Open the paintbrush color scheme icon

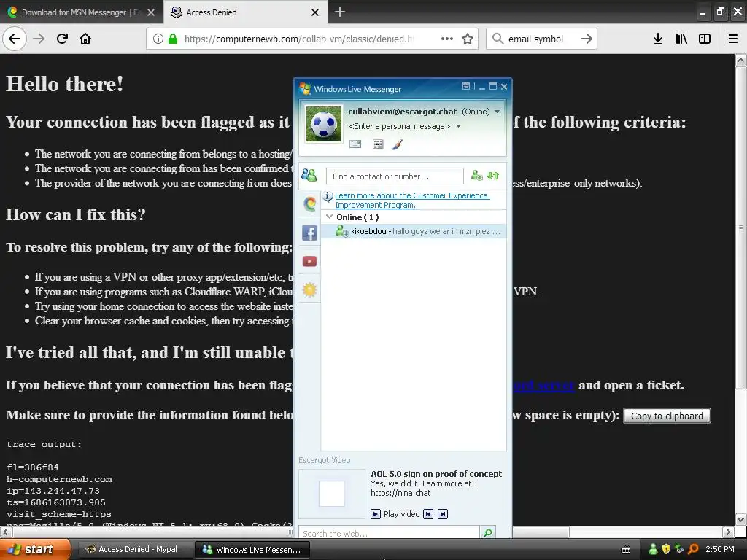(398, 144)
